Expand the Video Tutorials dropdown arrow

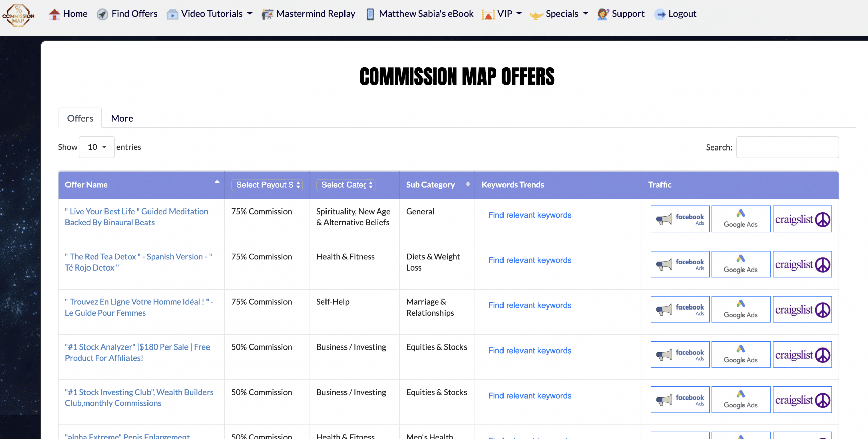(x=250, y=14)
